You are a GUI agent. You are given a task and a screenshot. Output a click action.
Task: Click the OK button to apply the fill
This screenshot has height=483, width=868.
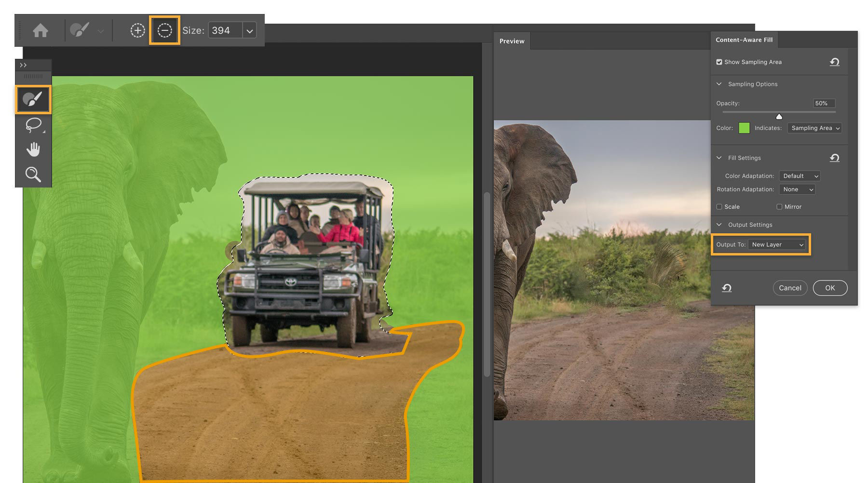830,288
